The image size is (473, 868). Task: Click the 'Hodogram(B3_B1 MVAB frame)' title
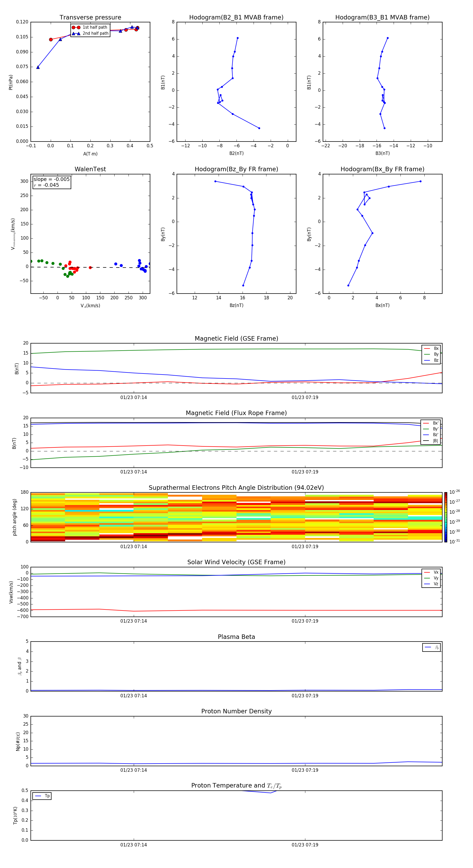[x=382, y=18]
